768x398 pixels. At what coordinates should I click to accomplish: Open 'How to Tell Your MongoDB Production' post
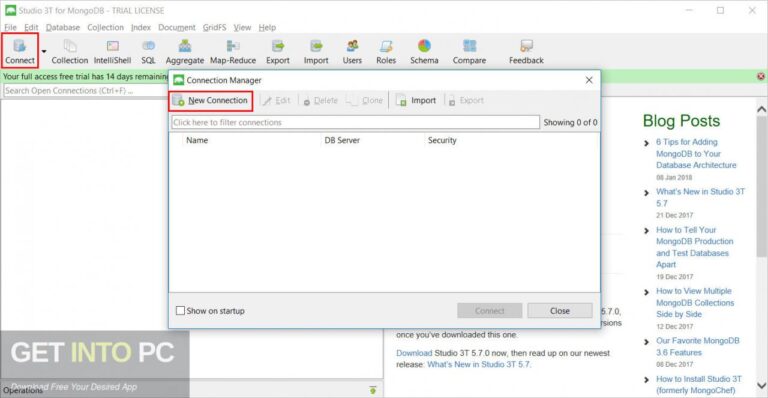(x=695, y=247)
